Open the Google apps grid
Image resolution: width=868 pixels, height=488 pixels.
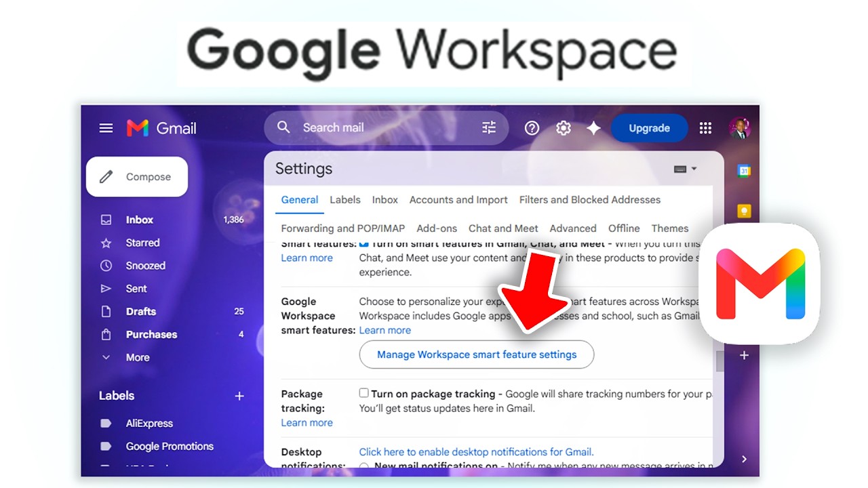coord(705,128)
